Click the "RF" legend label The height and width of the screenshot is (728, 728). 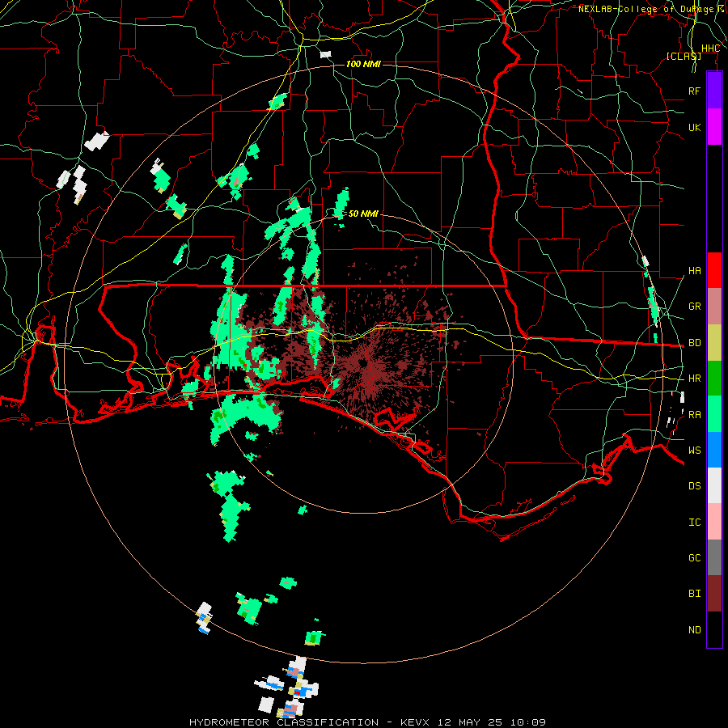pyautogui.click(x=694, y=91)
